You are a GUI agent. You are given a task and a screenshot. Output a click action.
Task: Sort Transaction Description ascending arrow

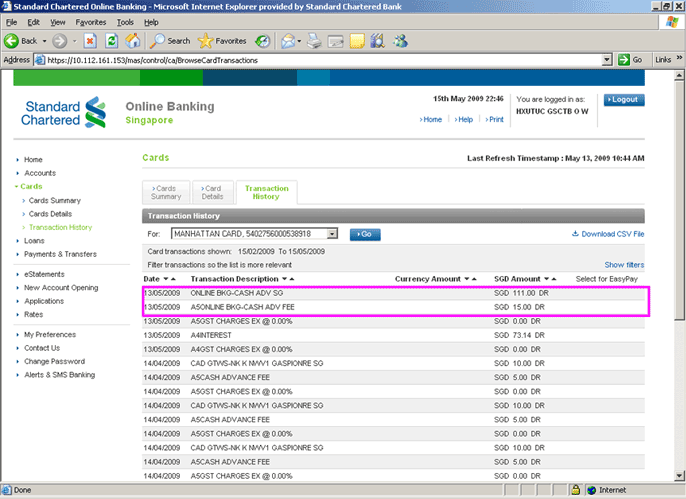(x=292, y=279)
